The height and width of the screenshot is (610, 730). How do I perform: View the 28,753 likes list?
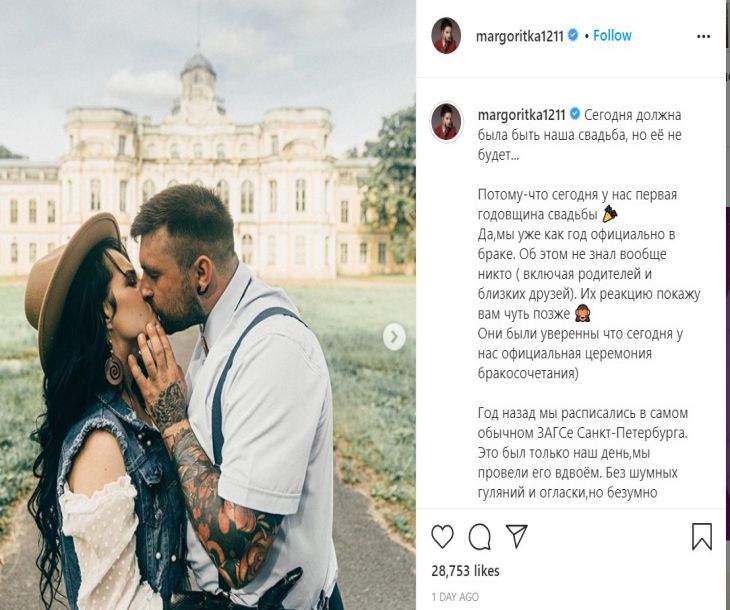(x=466, y=571)
